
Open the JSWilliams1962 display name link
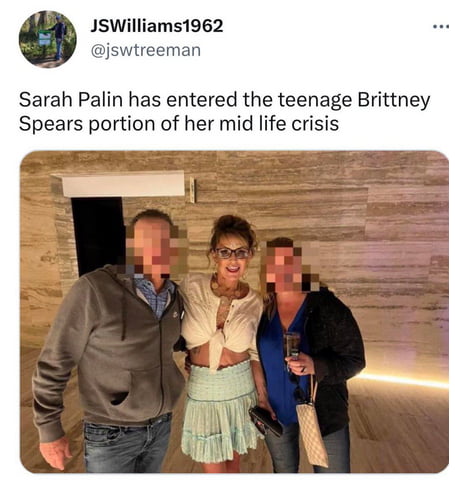point(157,26)
